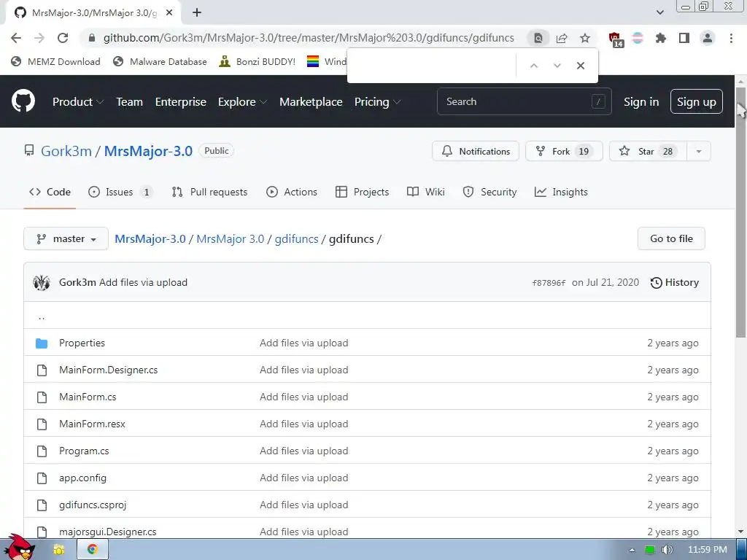Viewport: 747px width, 560px height.
Task: Click the GitHub logo icon
Action: coord(23,101)
